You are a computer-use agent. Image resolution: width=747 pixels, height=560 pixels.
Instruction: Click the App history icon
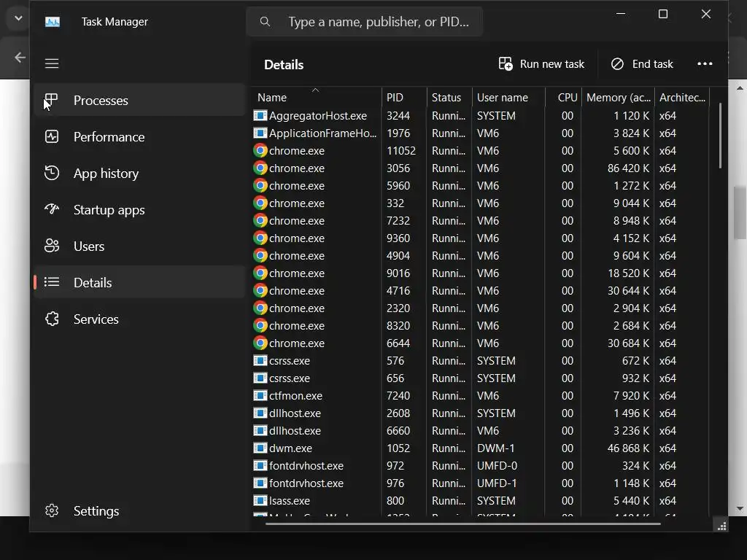point(51,173)
